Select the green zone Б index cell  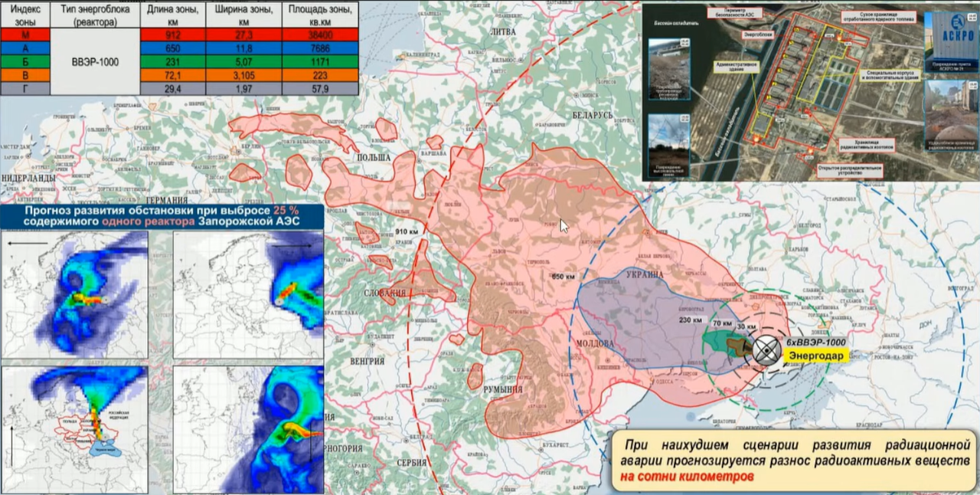pyautogui.click(x=24, y=61)
